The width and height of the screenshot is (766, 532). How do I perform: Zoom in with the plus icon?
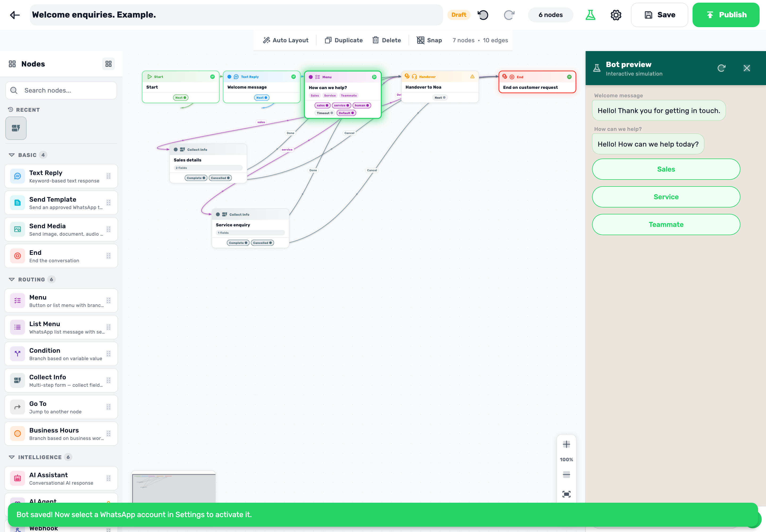(x=566, y=444)
